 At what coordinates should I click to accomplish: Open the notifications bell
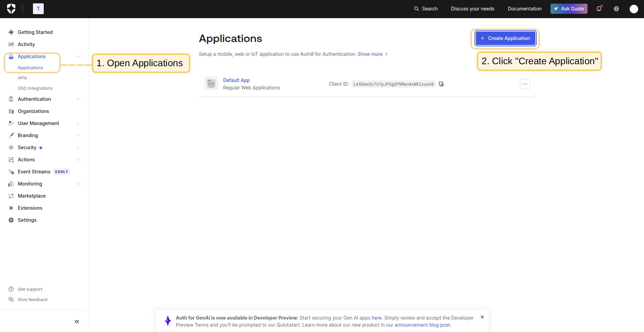[599, 9]
